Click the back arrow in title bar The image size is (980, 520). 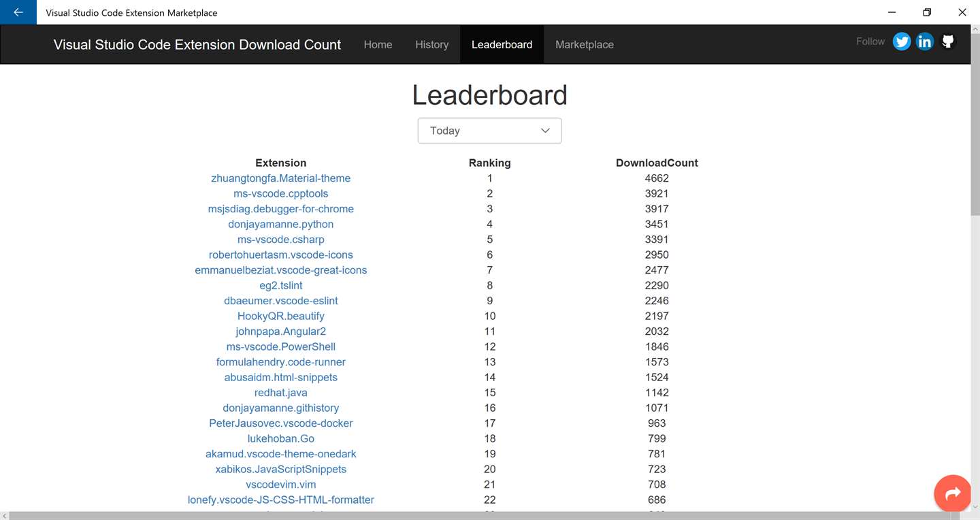tap(18, 12)
